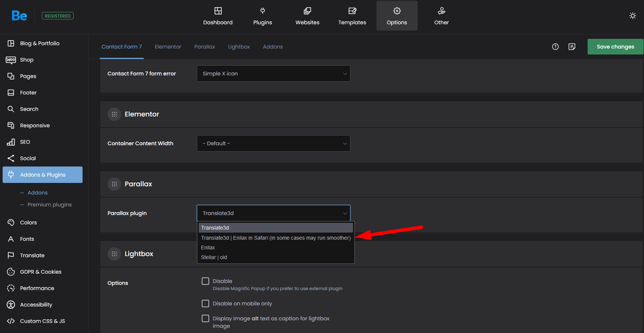Click the Responsive sidebar icon
Viewport: 644px width, 333px height.
click(x=11, y=125)
